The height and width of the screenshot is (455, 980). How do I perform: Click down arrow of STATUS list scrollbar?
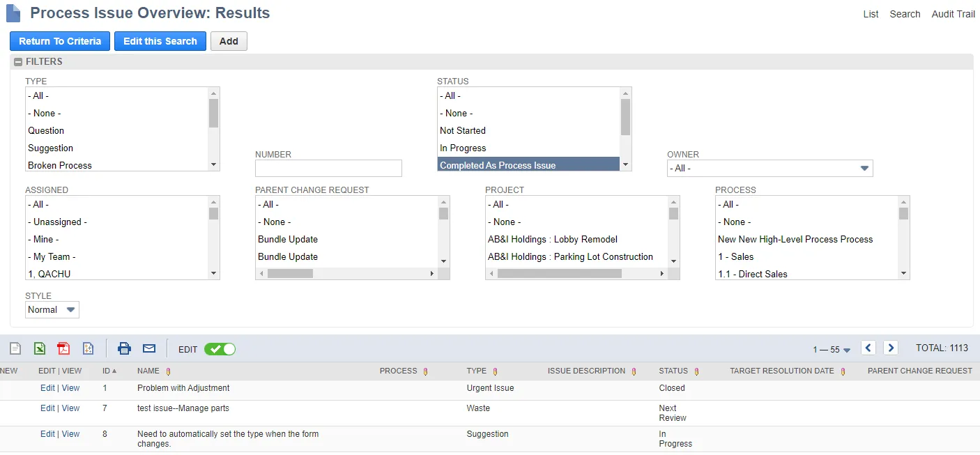click(625, 165)
